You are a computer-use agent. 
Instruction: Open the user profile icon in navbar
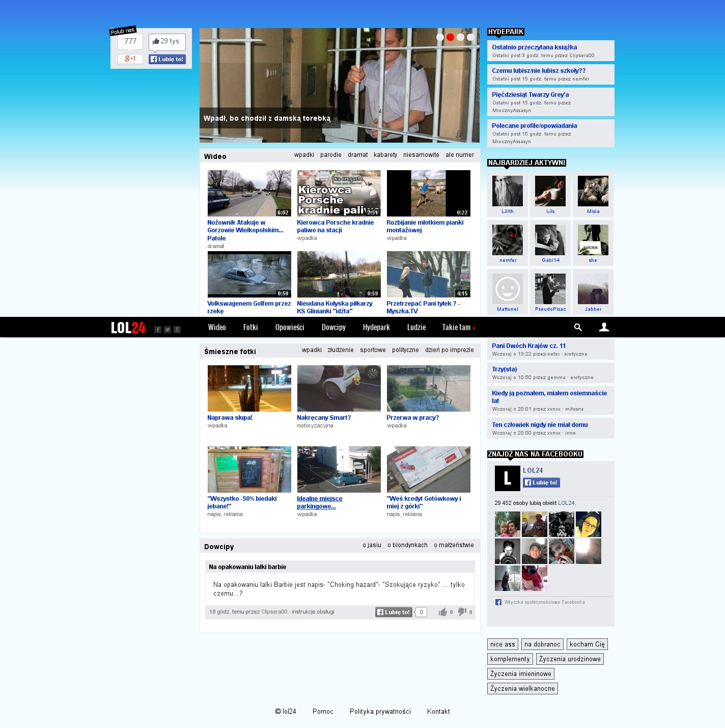[x=604, y=327]
